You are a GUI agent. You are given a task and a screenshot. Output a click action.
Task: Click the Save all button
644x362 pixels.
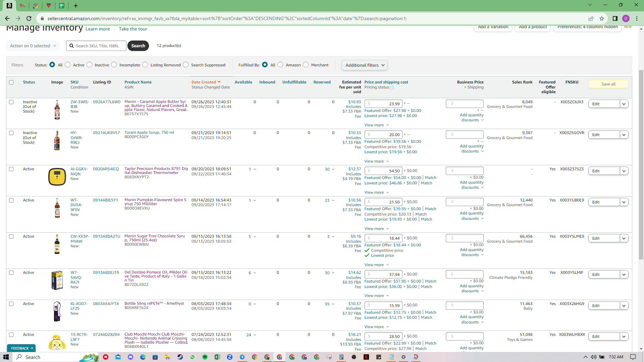[608, 84]
